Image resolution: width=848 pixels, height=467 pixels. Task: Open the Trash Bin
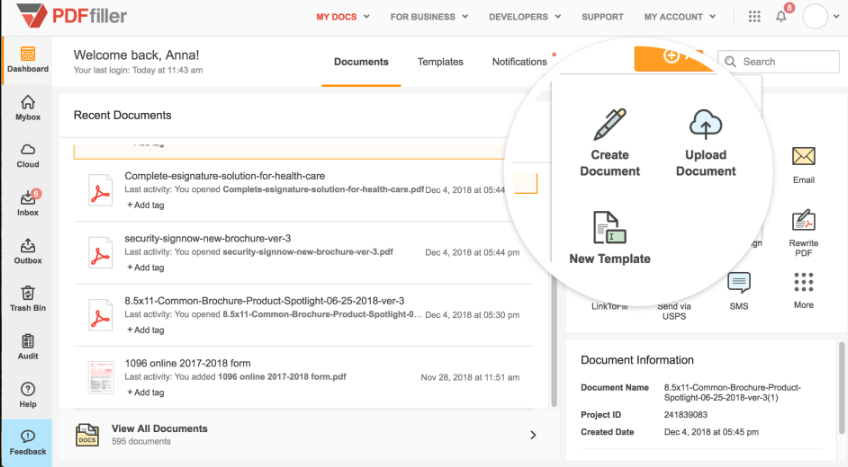28,299
